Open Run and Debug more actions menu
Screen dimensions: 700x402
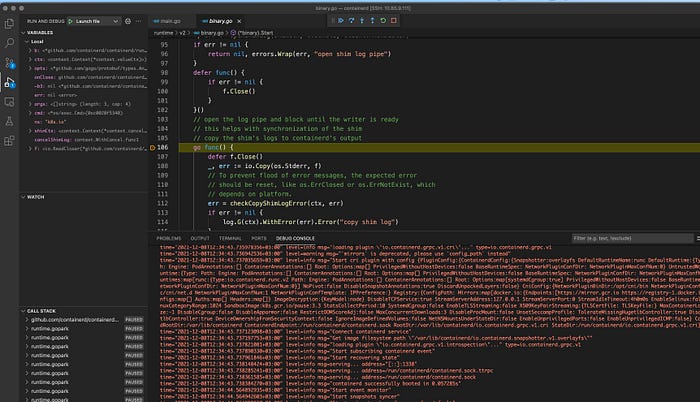click(139, 21)
